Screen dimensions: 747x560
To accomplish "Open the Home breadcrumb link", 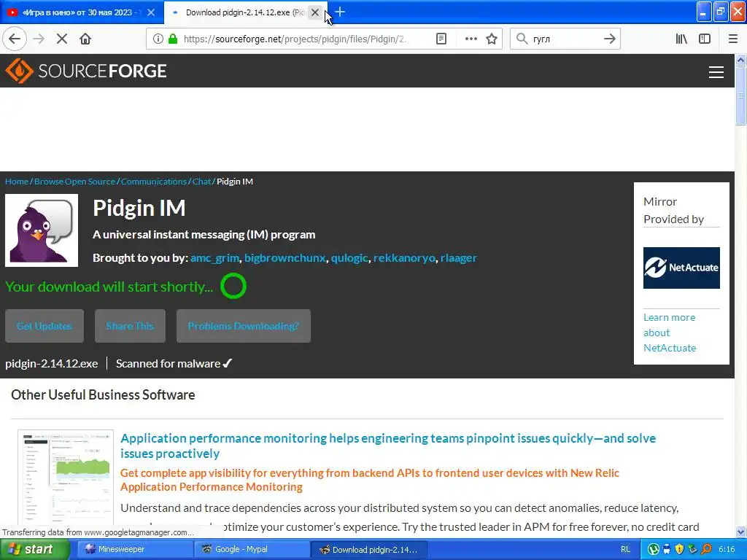I will (17, 182).
